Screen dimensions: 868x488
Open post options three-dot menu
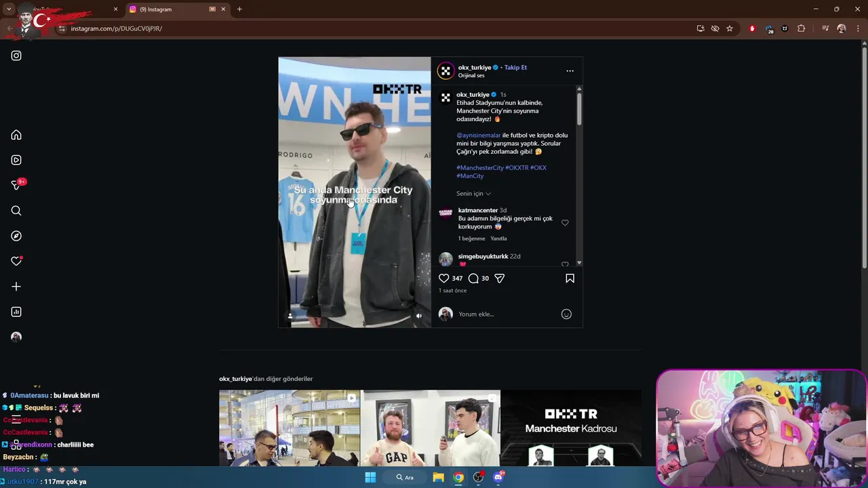click(x=570, y=70)
